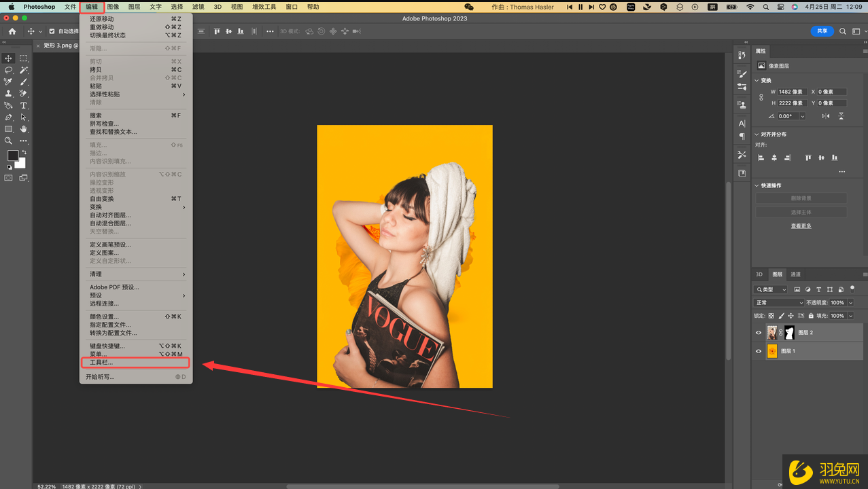
Task: Reset default foreground and background colors
Action: [x=9, y=167]
